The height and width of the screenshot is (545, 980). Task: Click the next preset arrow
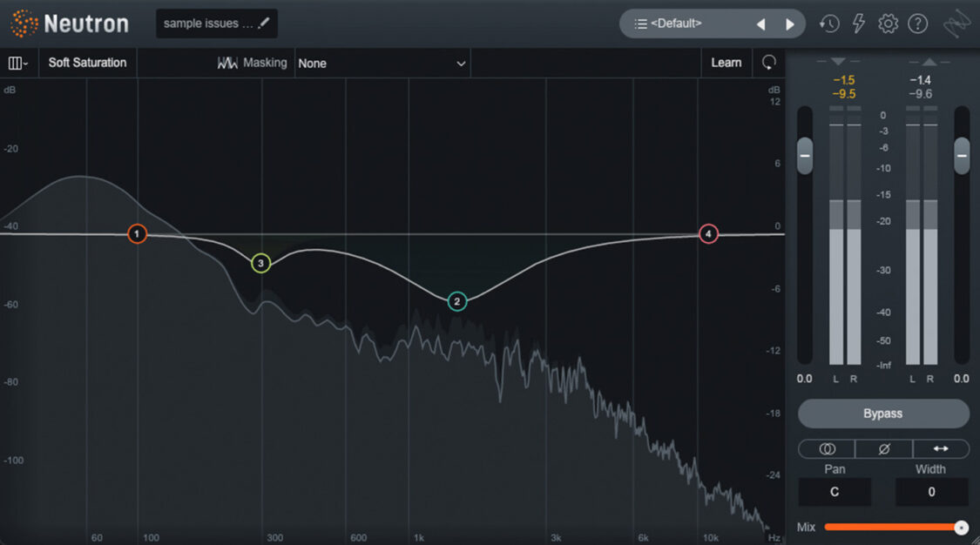[790, 24]
